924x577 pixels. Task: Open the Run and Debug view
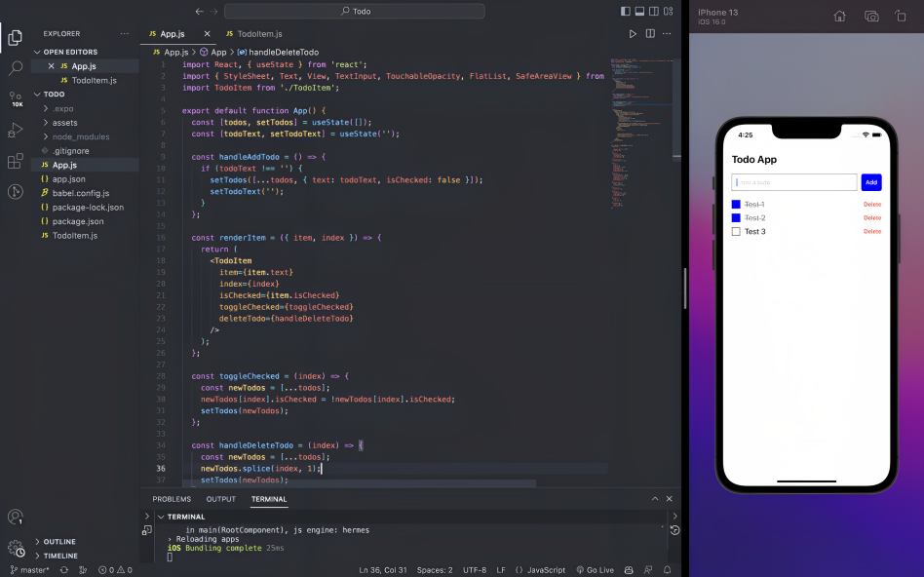point(16,131)
